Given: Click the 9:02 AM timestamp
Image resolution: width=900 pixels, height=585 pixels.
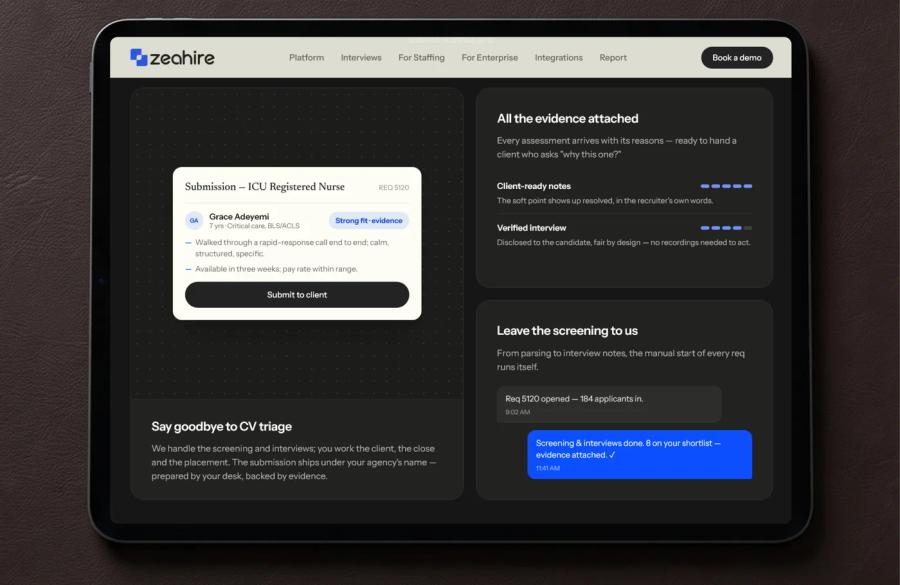Looking at the screenshot, I should pyautogui.click(x=518, y=412).
